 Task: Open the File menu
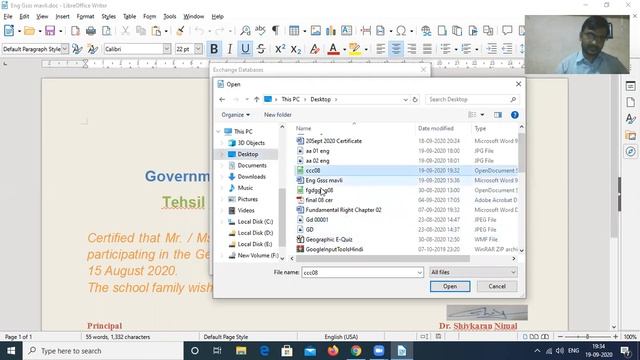point(8,16)
